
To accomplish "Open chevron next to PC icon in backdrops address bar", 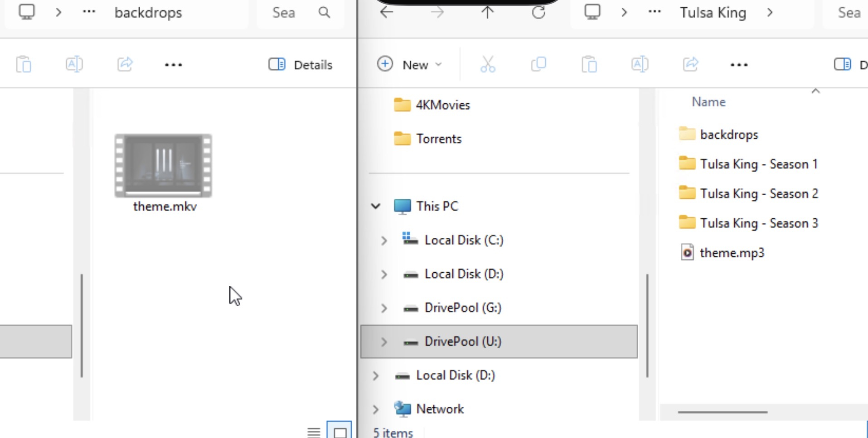I will pyautogui.click(x=58, y=12).
